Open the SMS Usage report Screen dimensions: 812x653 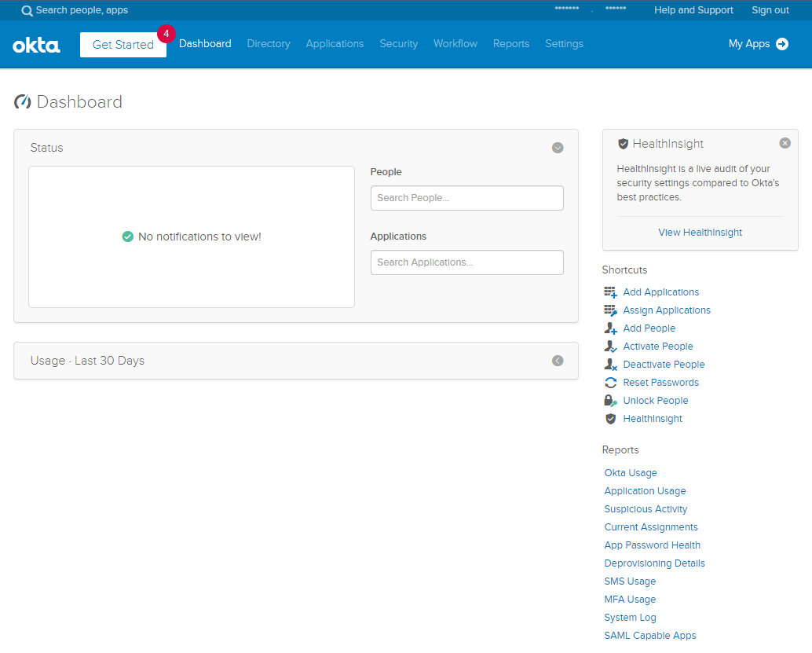[630, 581]
